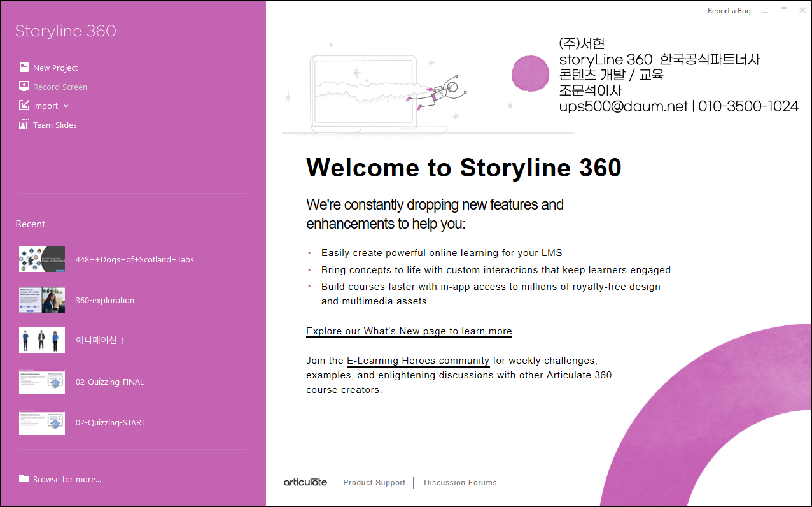Click the articulate logo in footer
The image size is (812, 507).
click(305, 482)
